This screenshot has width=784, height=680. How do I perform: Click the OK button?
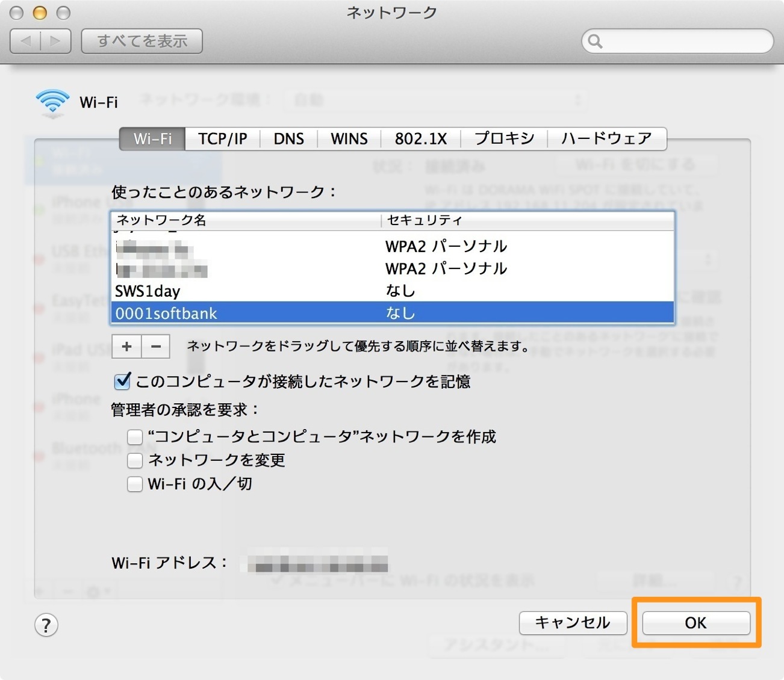(x=696, y=623)
